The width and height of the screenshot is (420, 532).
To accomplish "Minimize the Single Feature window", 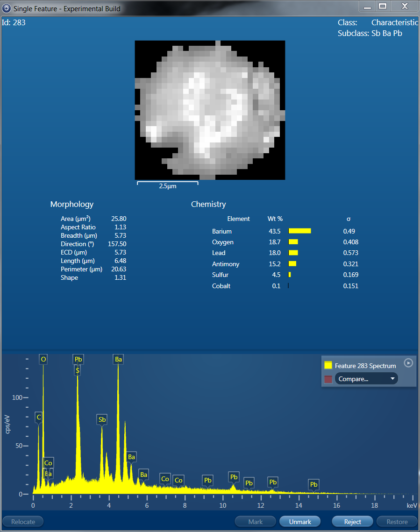I will pyautogui.click(x=367, y=6).
